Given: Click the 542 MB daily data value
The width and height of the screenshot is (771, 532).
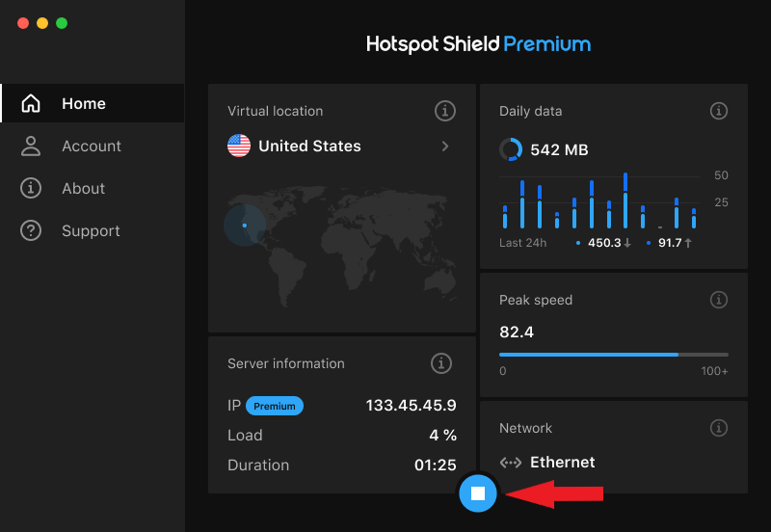Looking at the screenshot, I should point(560,150).
